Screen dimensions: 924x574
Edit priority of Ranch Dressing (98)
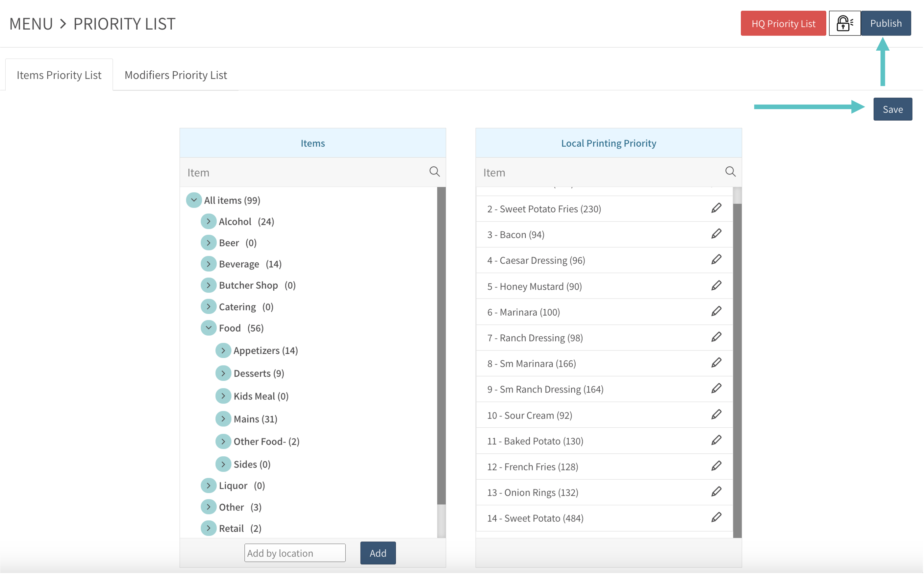(x=717, y=338)
